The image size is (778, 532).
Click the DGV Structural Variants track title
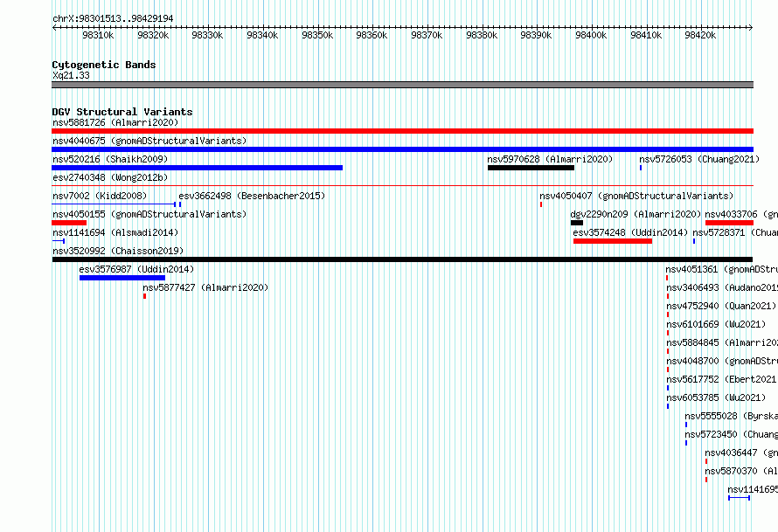tap(122, 112)
